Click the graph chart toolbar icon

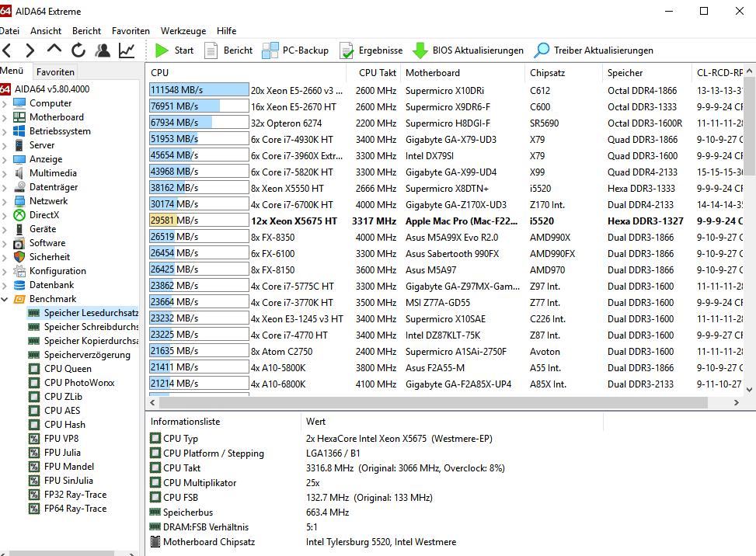(127, 50)
